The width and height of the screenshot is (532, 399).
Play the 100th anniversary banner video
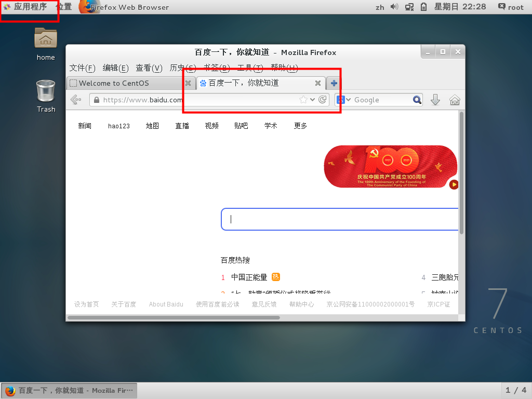454,184
